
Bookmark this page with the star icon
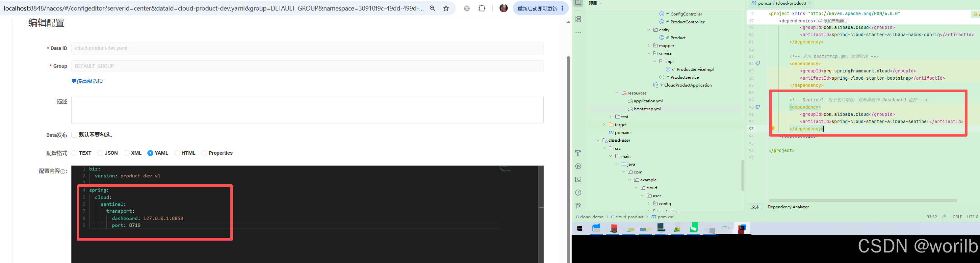446,8
